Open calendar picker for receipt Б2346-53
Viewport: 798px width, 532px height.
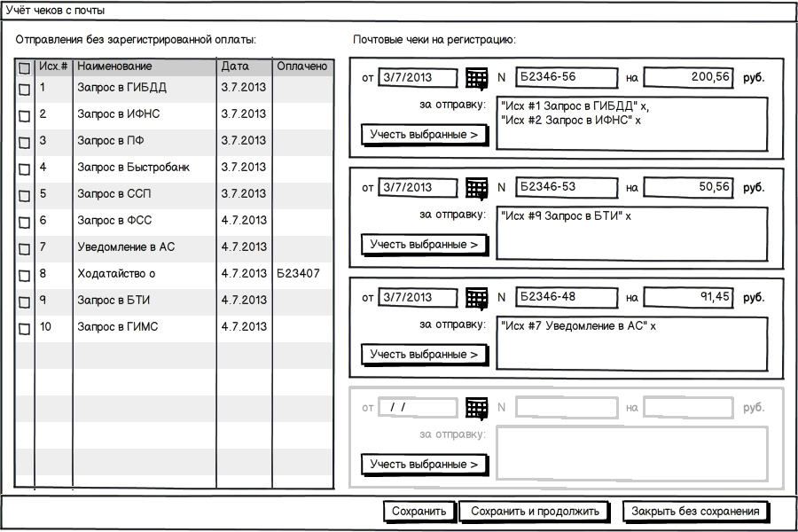[x=476, y=188]
